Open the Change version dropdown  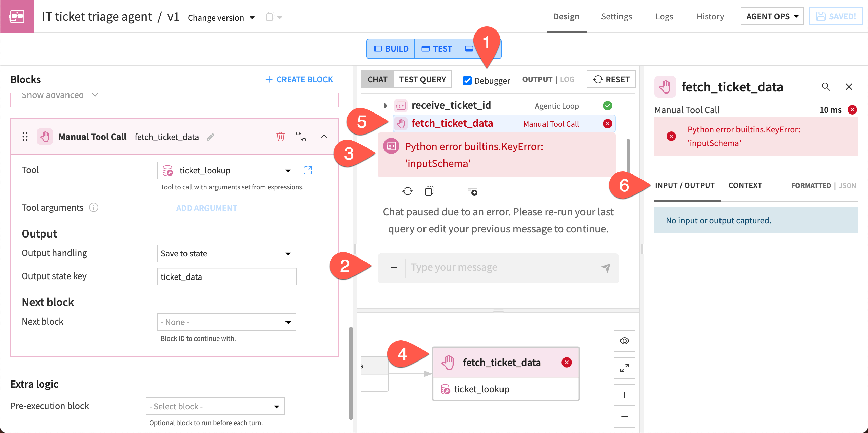221,17
